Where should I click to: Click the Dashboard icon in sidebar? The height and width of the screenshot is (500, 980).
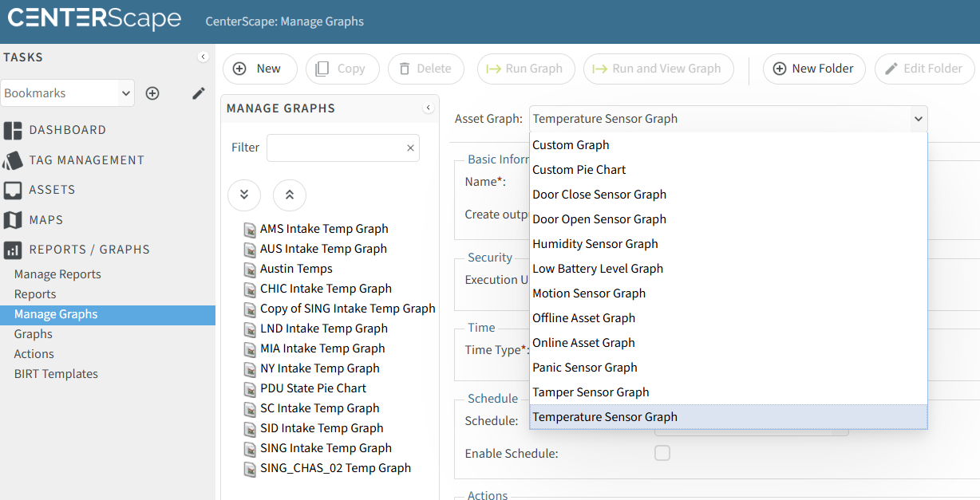(x=12, y=130)
